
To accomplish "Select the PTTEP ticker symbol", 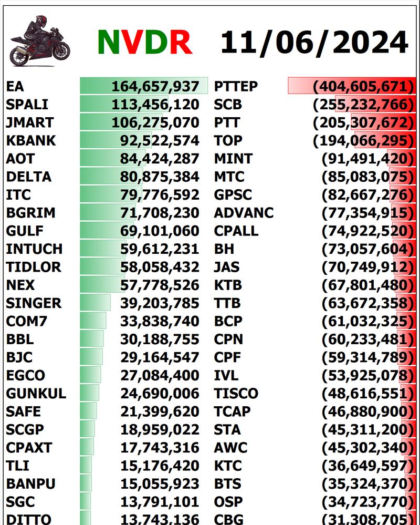I will coord(236,87).
